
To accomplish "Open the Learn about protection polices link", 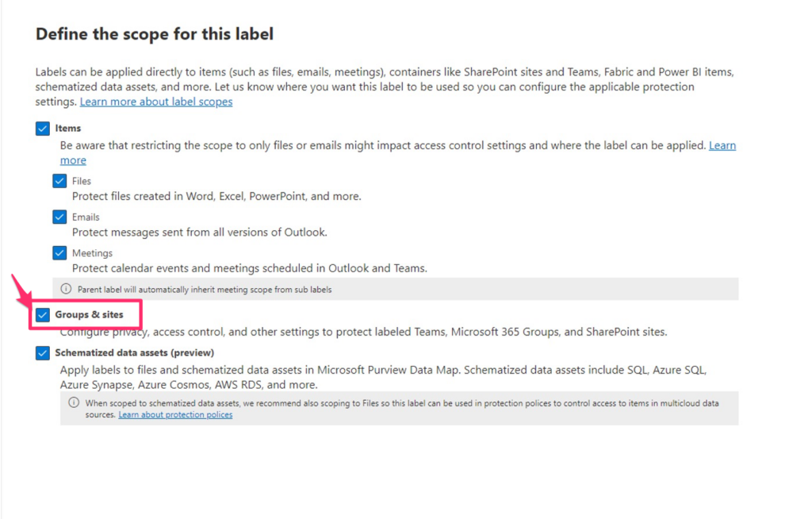I will coord(174,414).
